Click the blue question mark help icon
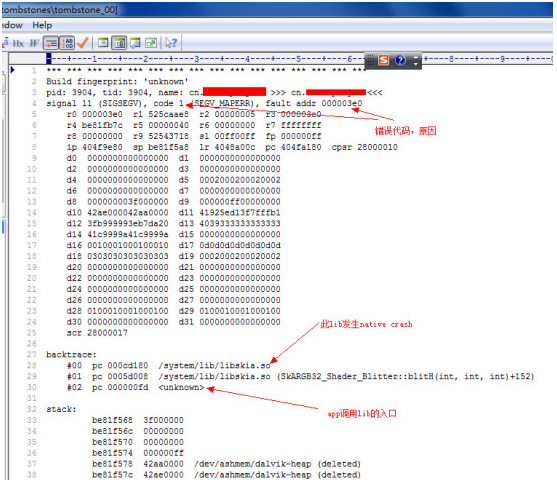557x484 pixels. (x=400, y=60)
